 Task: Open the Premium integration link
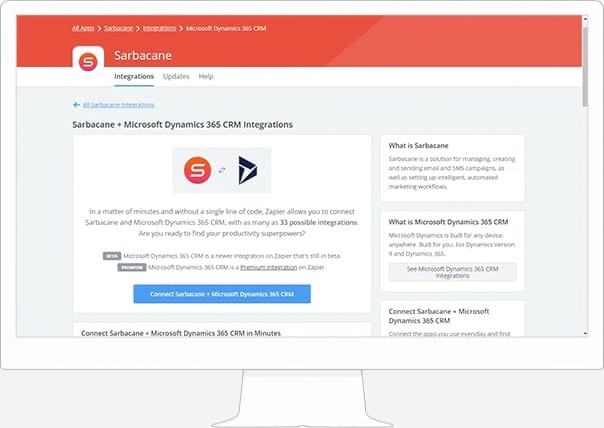pyautogui.click(x=268, y=267)
